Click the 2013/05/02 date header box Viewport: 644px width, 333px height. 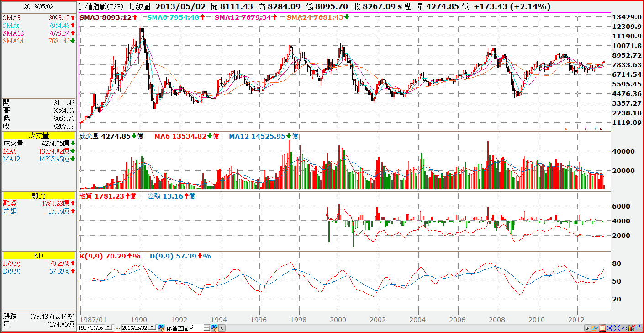38,7
